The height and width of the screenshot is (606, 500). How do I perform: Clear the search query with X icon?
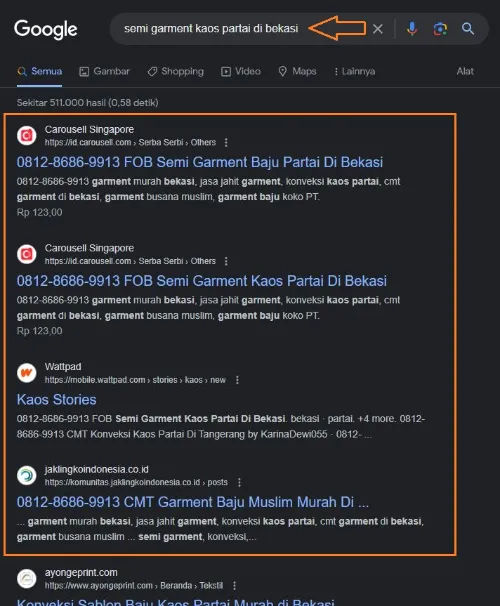[378, 29]
